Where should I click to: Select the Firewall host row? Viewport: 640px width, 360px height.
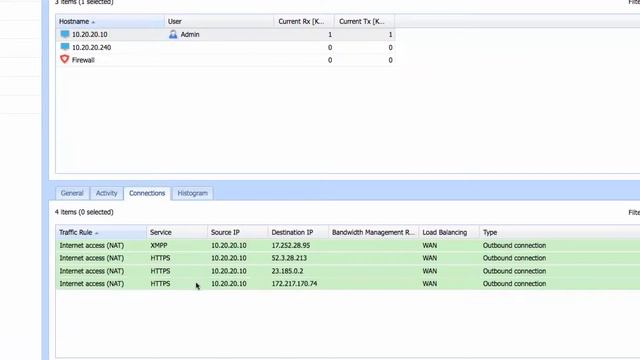[x=225, y=60]
